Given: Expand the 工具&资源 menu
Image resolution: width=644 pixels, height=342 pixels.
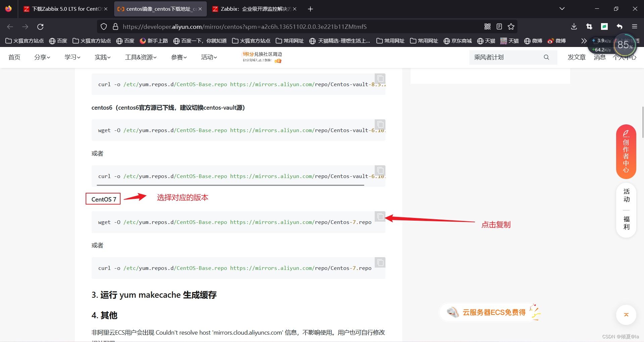Looking at the screenshot, I should pyautogui.click(x=141, y=57).
